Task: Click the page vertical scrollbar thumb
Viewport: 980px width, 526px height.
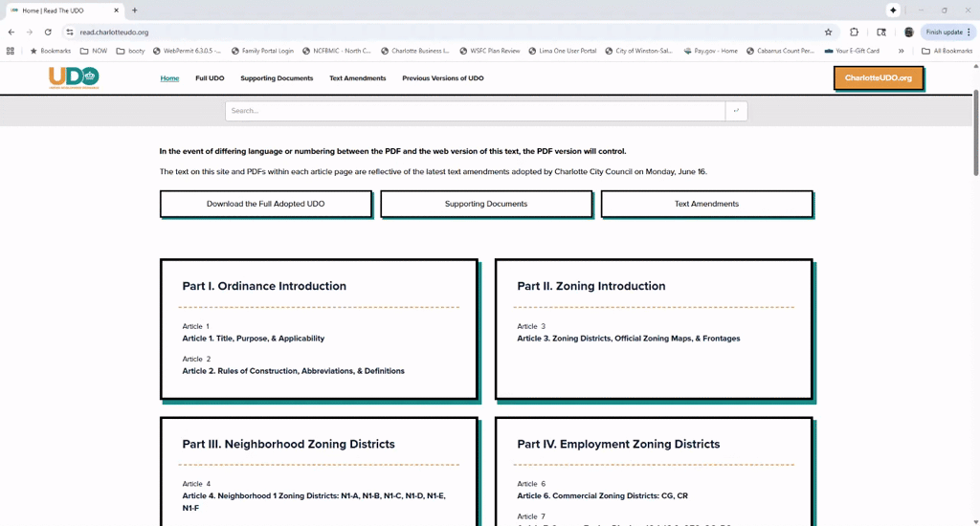Action: tap(975, 131)
